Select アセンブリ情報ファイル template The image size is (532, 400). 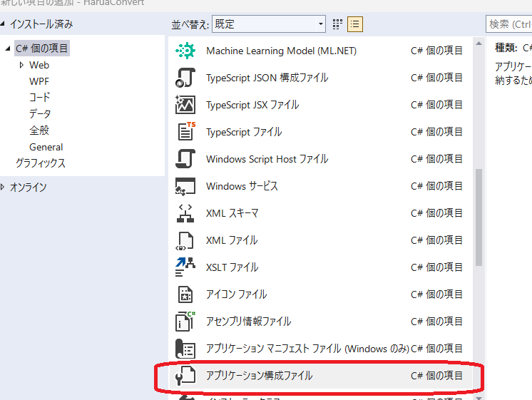[320, 322]
